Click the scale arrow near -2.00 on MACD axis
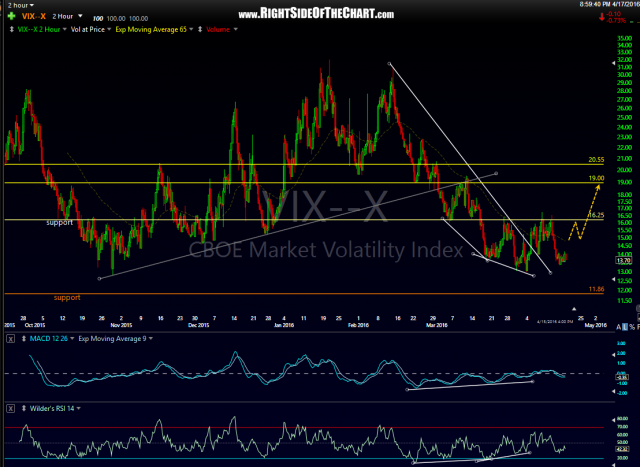The width and height of the screenshot is (640, 467). coord(613,391)
